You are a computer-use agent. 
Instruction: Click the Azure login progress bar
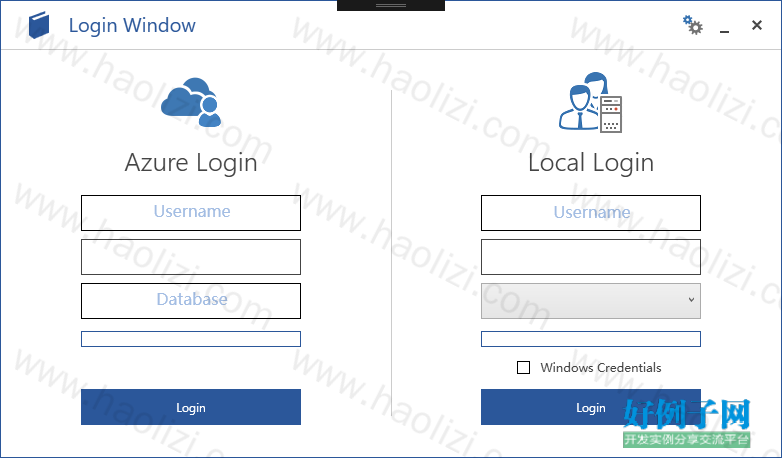tap(191, 339)
